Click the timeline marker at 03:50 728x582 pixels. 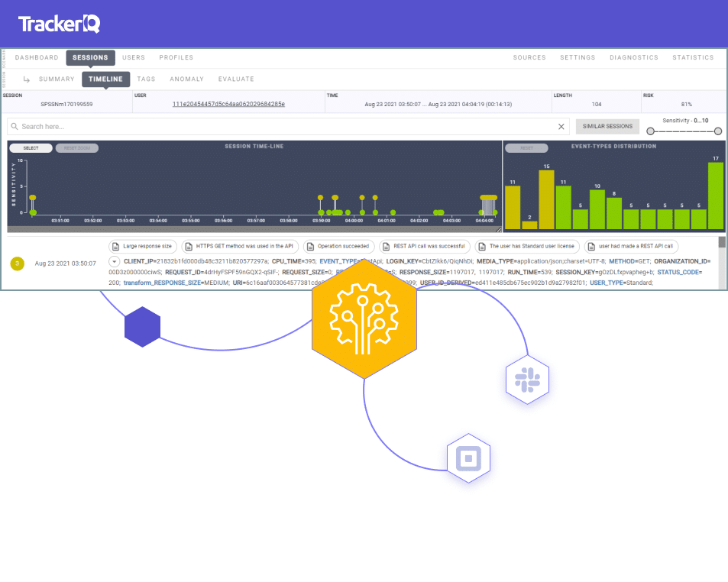pyautogui.click(x=33, y=198)
